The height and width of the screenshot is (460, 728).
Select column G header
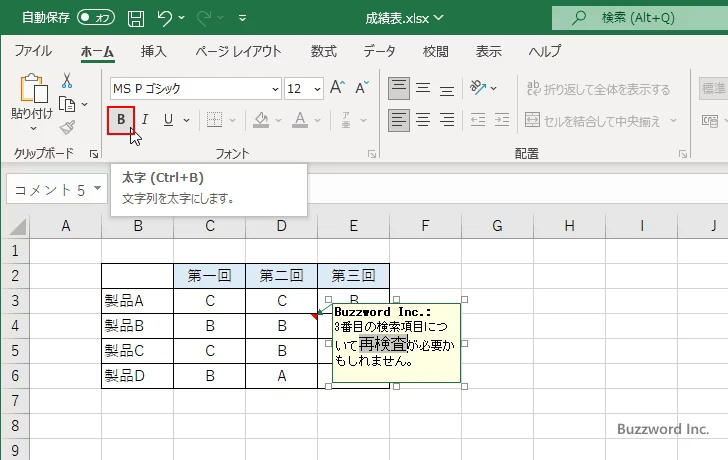[497, 226]
